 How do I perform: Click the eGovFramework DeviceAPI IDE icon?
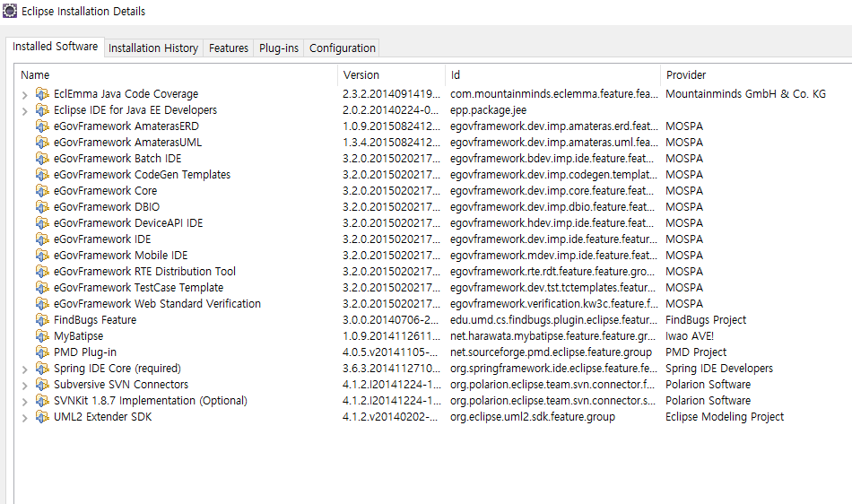click(42, 223)
